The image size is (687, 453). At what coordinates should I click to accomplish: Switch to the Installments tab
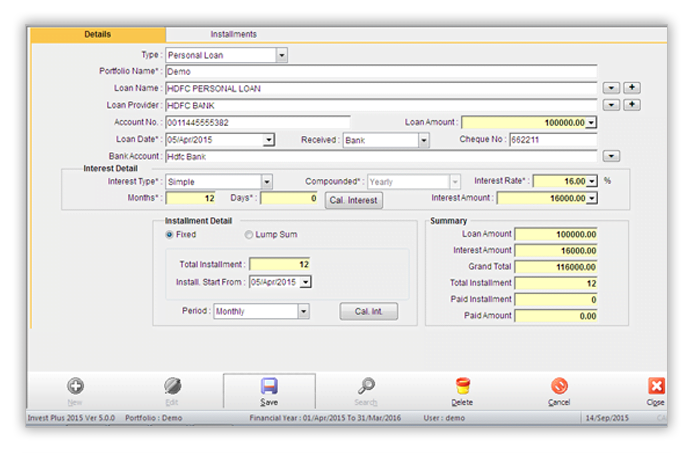[234, 34]
